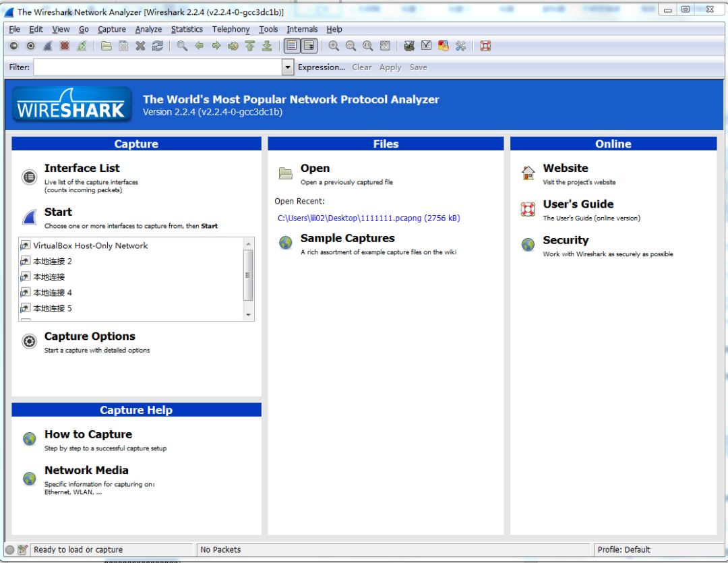Viewport: 728px width, 563px height.
Task: Open the Internals menu
Action: [x=302, y=29]
